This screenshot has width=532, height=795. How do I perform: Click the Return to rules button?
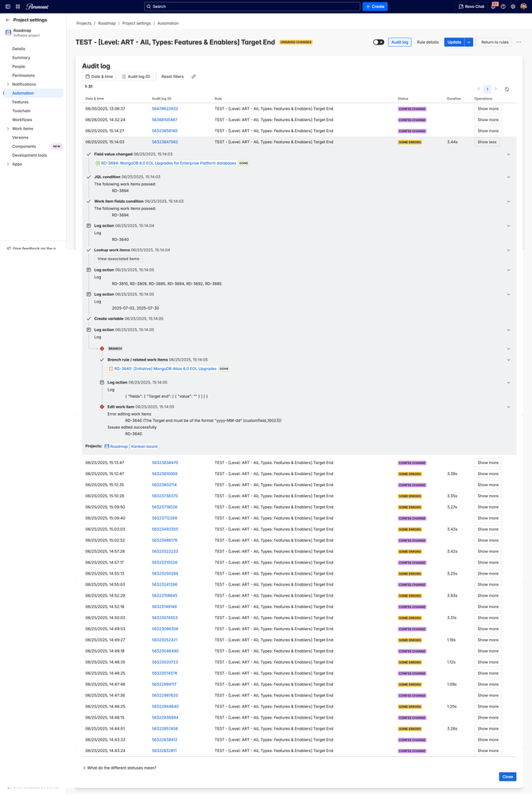(x=495, y=42)
